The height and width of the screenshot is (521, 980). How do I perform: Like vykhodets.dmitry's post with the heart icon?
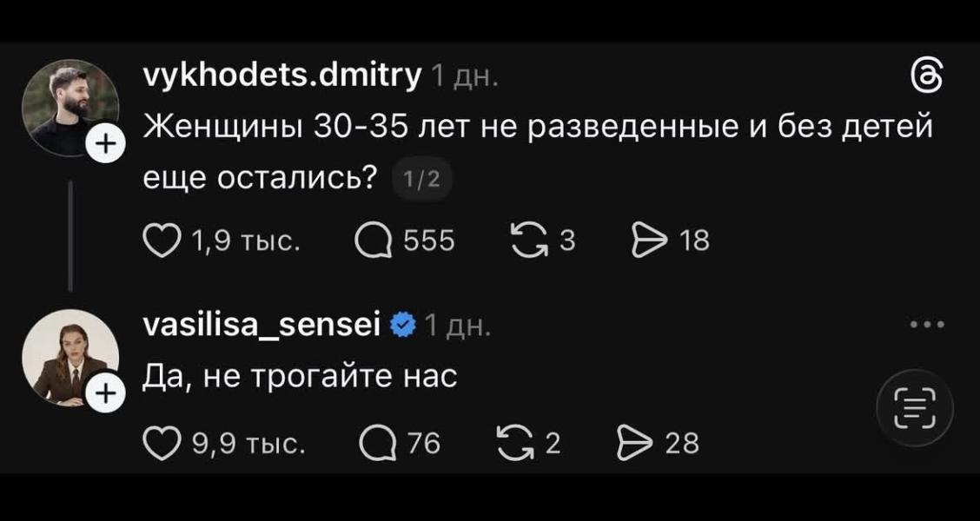(162, 241)
